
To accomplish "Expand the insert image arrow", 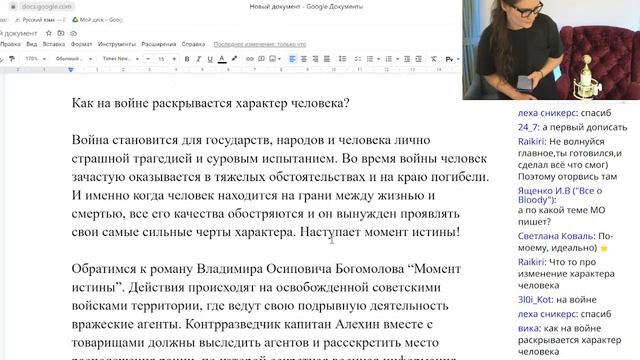I will point(279,59).
